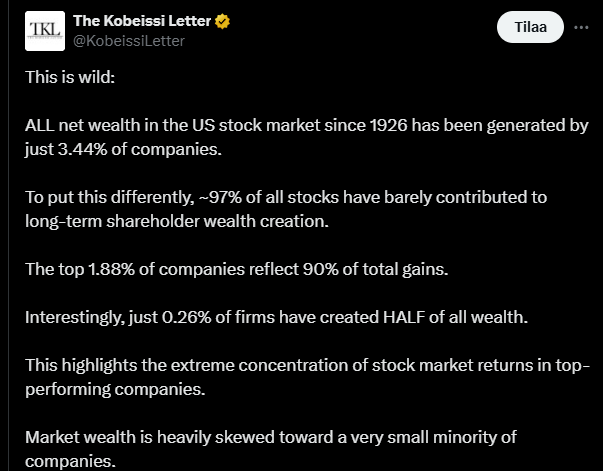Image resolution: width=603 pixels, height=471 pixels.
Task: Click the paragraph starting "To put this differently"
Action: [x=285, y=208]
